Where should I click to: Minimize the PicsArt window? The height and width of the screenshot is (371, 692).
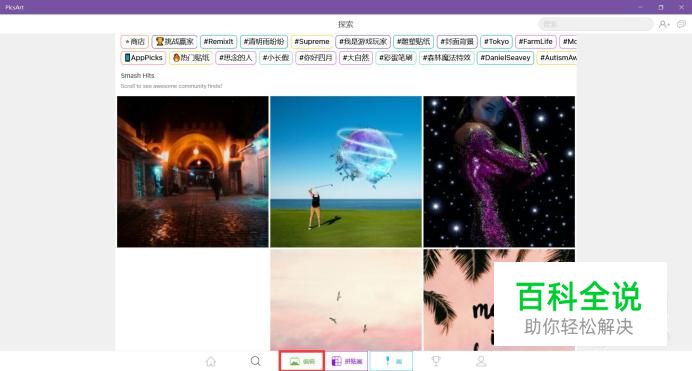pyautogui.click(x=640, y=7)
